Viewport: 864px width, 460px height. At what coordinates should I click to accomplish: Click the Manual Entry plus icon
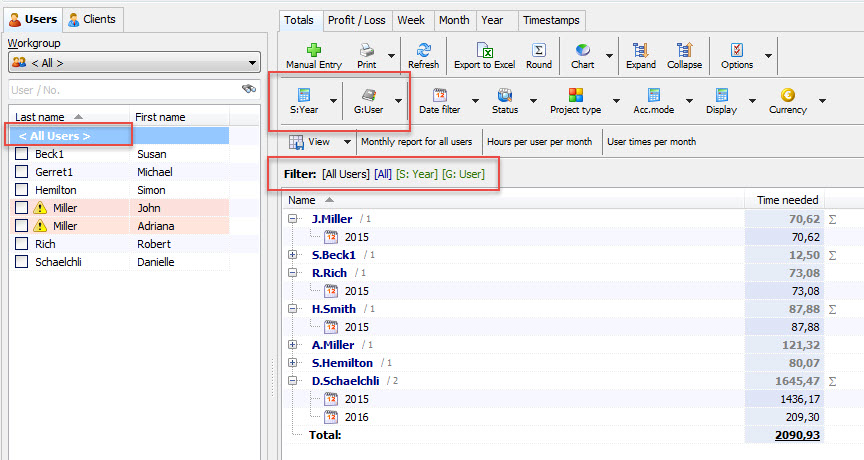pyautogui.click(x=313, y=50)
